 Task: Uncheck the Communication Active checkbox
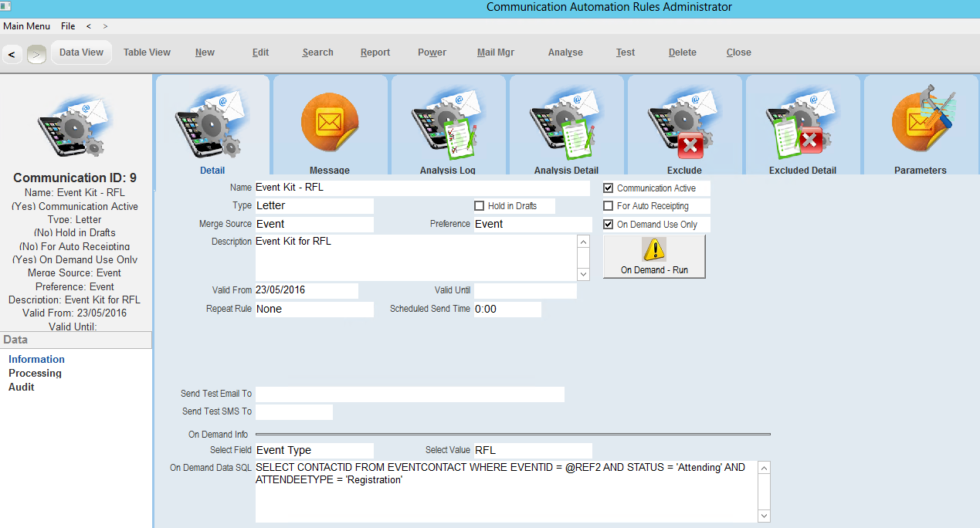coord(609,188)
